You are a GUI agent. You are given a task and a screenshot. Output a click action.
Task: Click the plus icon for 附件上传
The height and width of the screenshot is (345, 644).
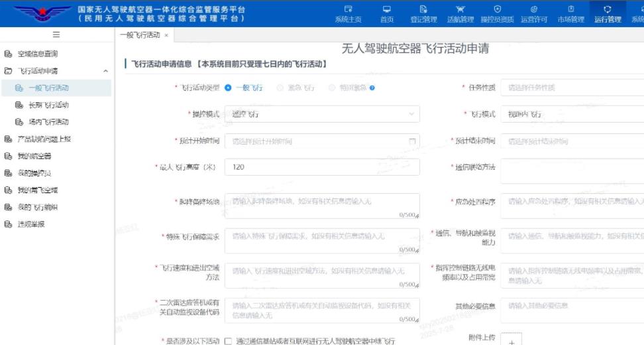coord(510,340)
